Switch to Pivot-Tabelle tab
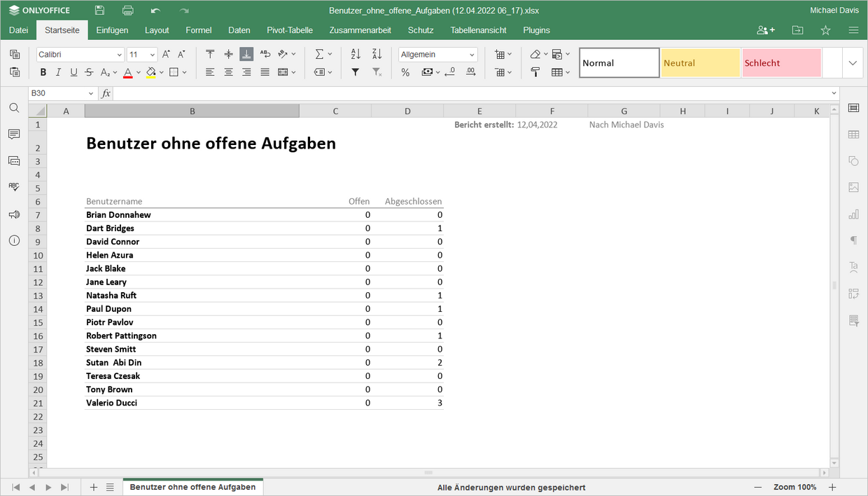This screenshot has width=868, height=496. pyautogui.click(x=290, y=30)
